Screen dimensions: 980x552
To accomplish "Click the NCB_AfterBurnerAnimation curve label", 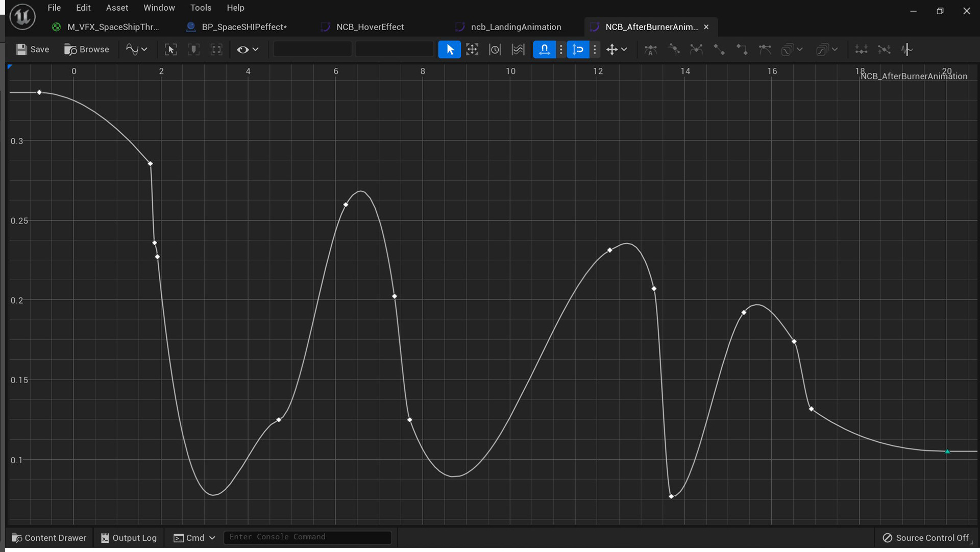I will (x=914, y=77).
